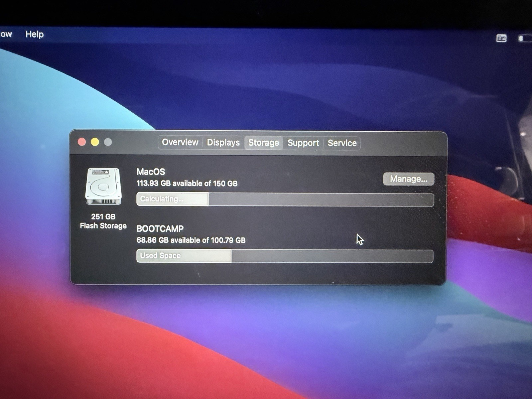532x399 pixels.
Task: Switch to the Overview tab
Action: pyautogui.click(x=180, y=142)
